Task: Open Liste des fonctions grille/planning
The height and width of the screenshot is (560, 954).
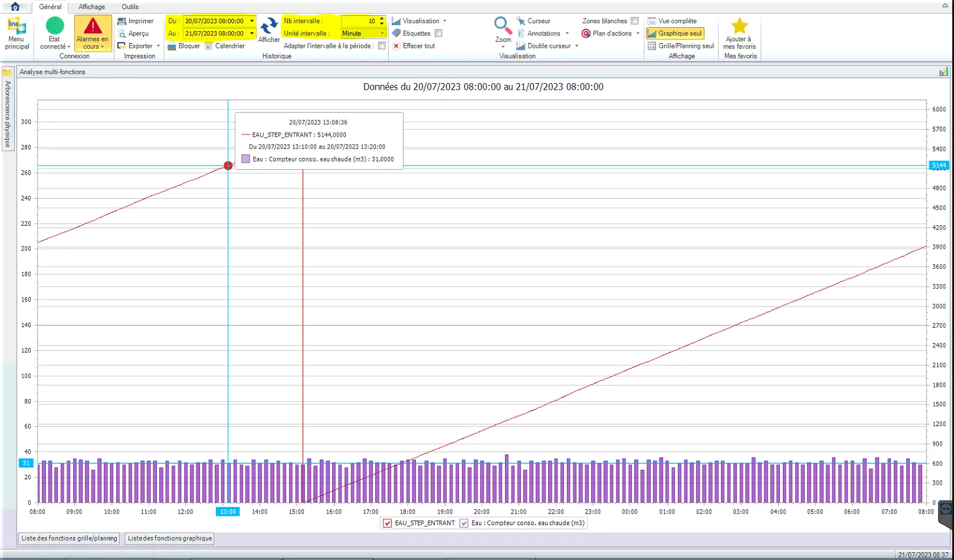Action: point(69,538)
